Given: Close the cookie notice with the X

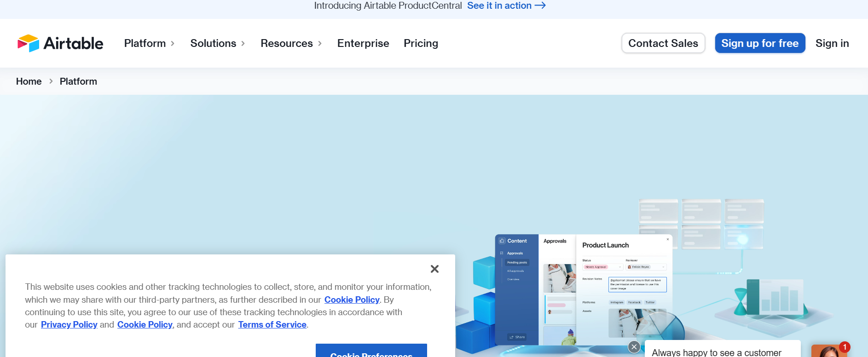Looking at the screenshot, I should (434, 269).
